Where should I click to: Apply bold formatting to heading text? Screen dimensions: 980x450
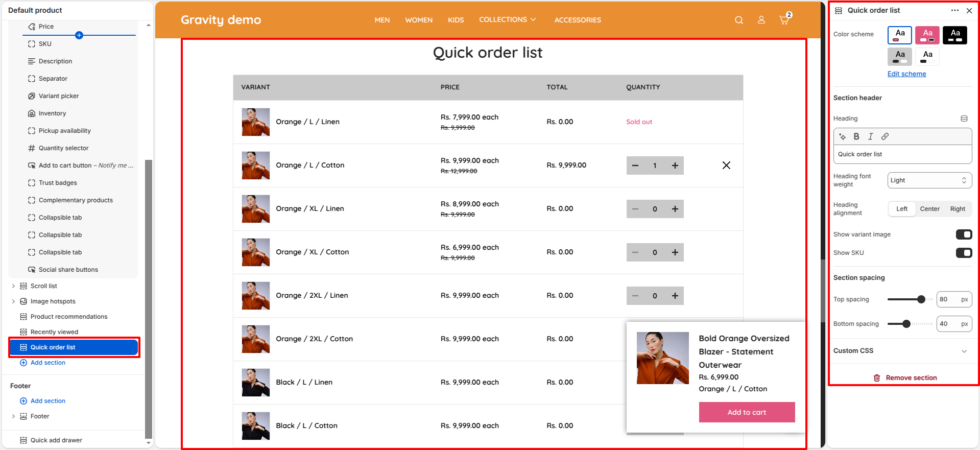pos(856,136)
